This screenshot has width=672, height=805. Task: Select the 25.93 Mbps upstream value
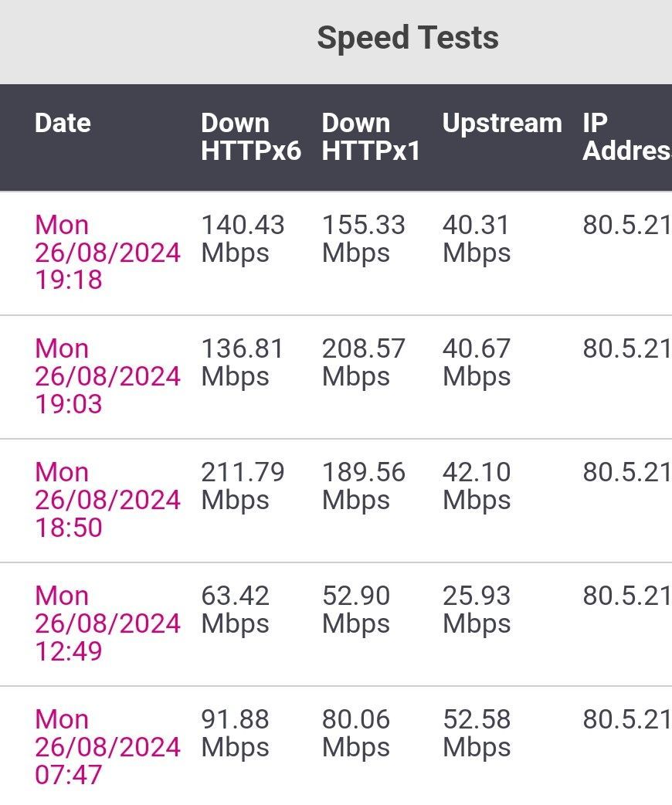pyautogui.click(x=477, y=610)
